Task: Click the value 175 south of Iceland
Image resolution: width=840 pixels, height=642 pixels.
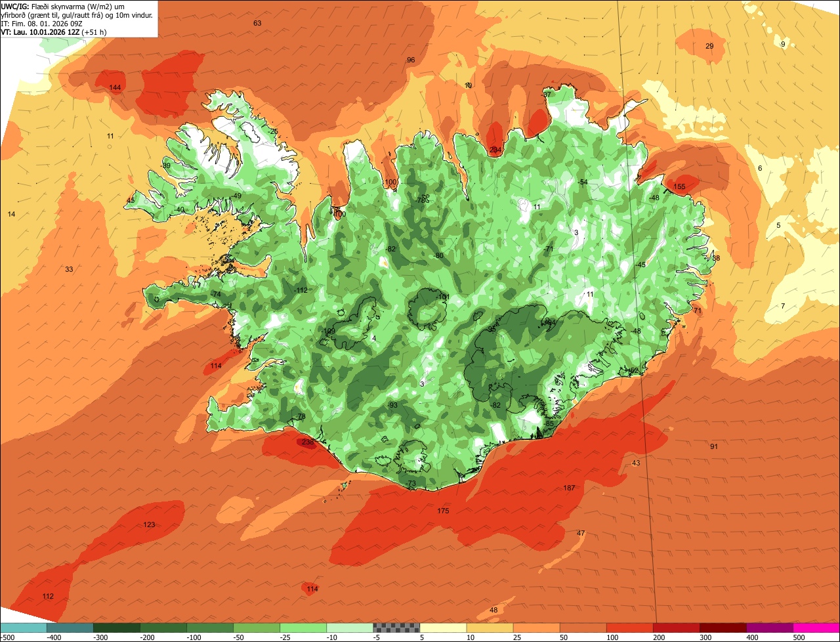Action: (443, 511)
